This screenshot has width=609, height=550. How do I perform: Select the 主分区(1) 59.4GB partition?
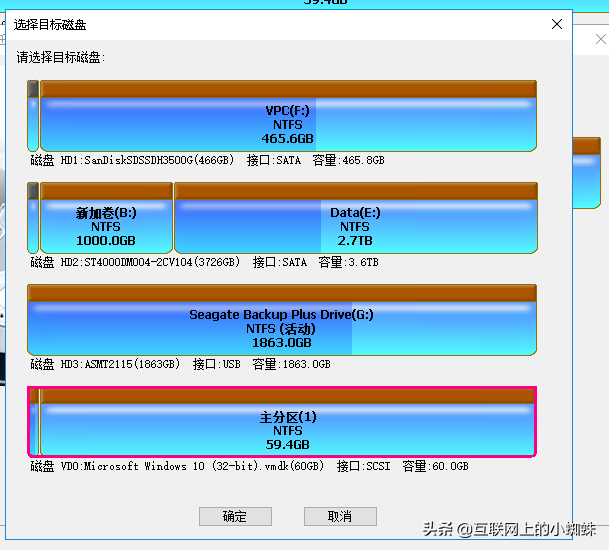(288, 422)
